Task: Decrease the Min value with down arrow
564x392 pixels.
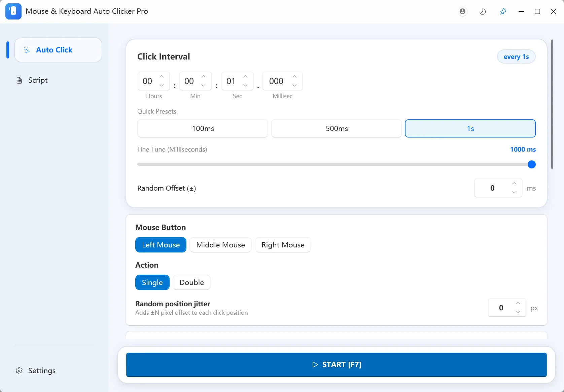Action: (204, 85)
